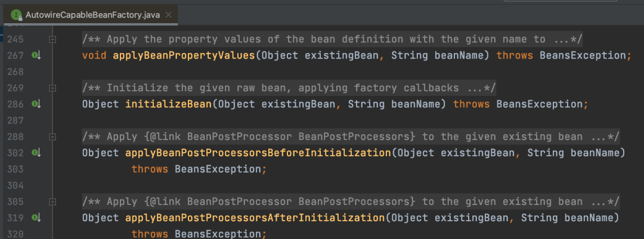Screen dimensions: 644x239
Task: Click applyBeanPostProcessorsAfterInitialization method name
Action: tap(255, 218)
